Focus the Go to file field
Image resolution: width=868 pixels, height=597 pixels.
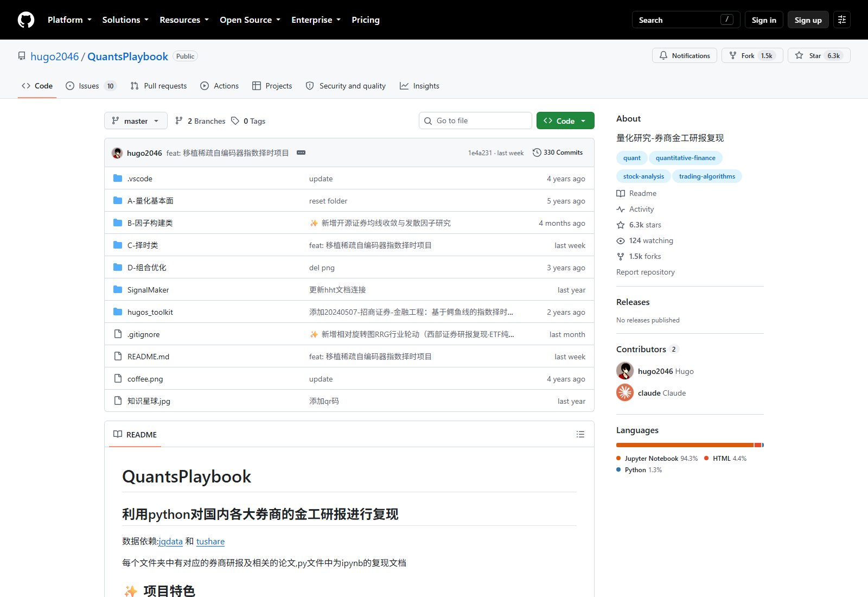click(475, 120)
